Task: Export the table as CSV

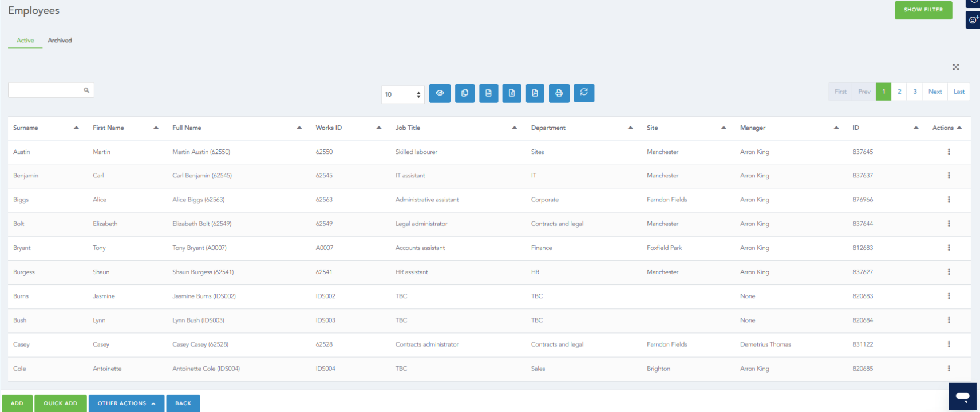Action: (x=488, y=93)
